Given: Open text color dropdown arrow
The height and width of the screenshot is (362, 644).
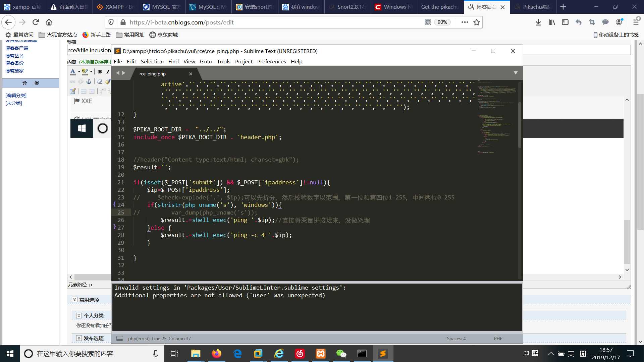Looking at the screenshot, I should click(x=79, y=72).
